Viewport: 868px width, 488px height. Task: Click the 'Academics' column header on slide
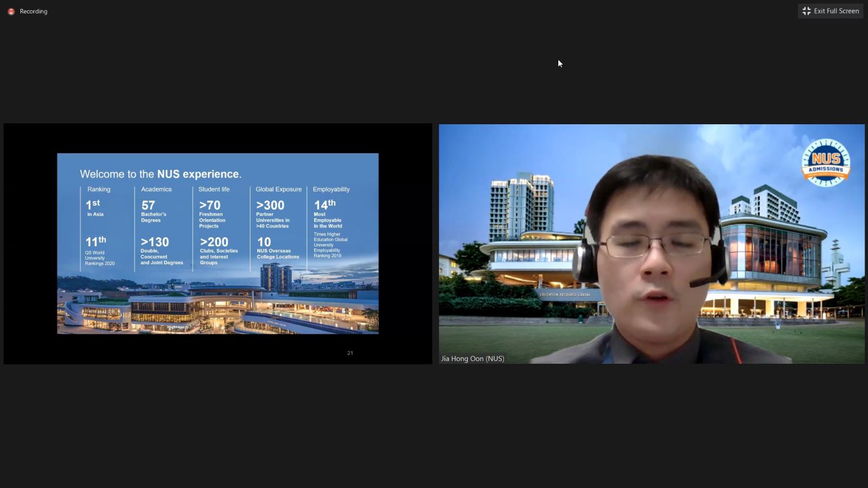click(156, 189)
